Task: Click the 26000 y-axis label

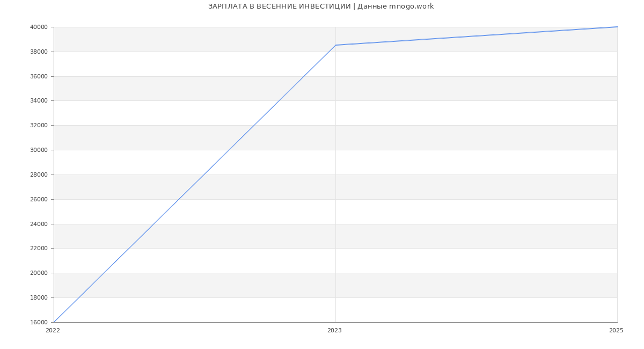Action: click(x=39, y=199)
